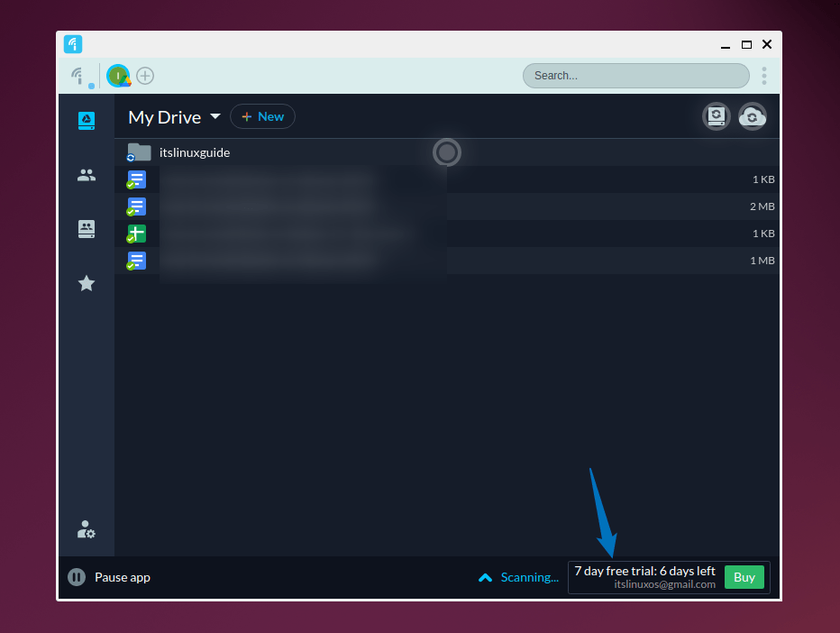Select the Shared with Me people icon
The width and height of the screenshot is (840, 633).
click(86, 174)
